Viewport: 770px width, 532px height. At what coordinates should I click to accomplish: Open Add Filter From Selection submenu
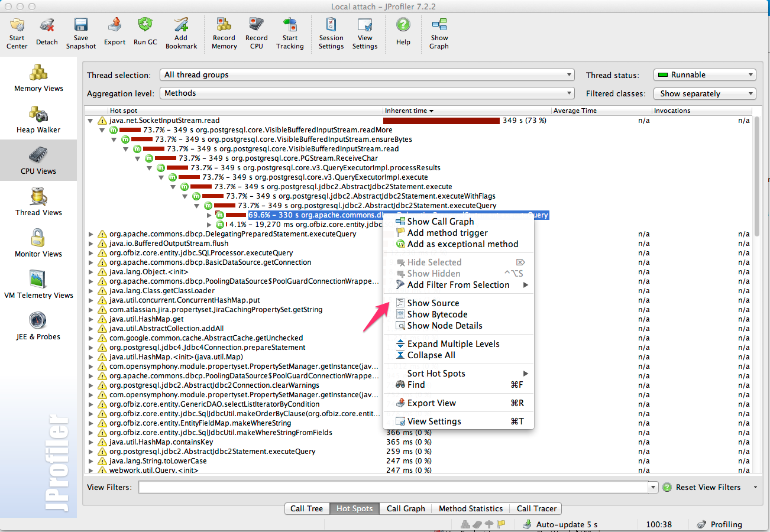[458, 285]
